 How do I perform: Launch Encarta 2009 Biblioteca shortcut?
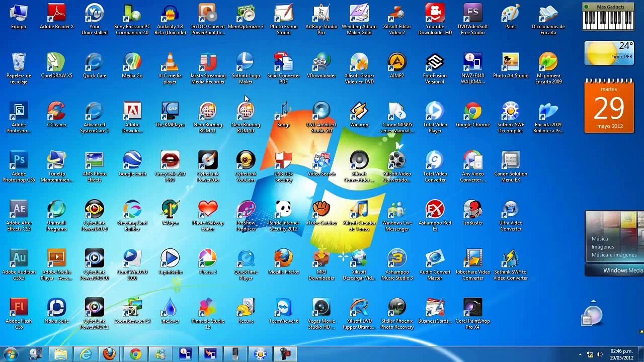(548, 117)
